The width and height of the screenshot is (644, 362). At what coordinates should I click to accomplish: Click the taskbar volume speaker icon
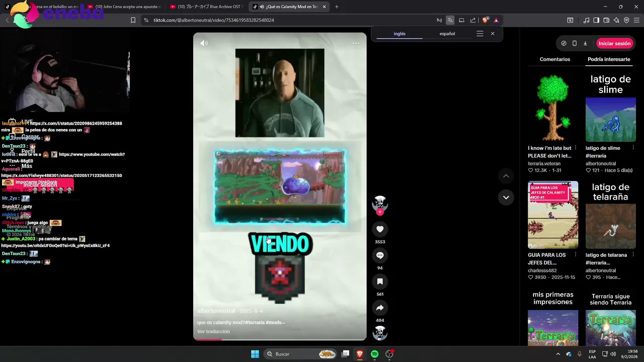pyautogui.click(x=612, y=354)
